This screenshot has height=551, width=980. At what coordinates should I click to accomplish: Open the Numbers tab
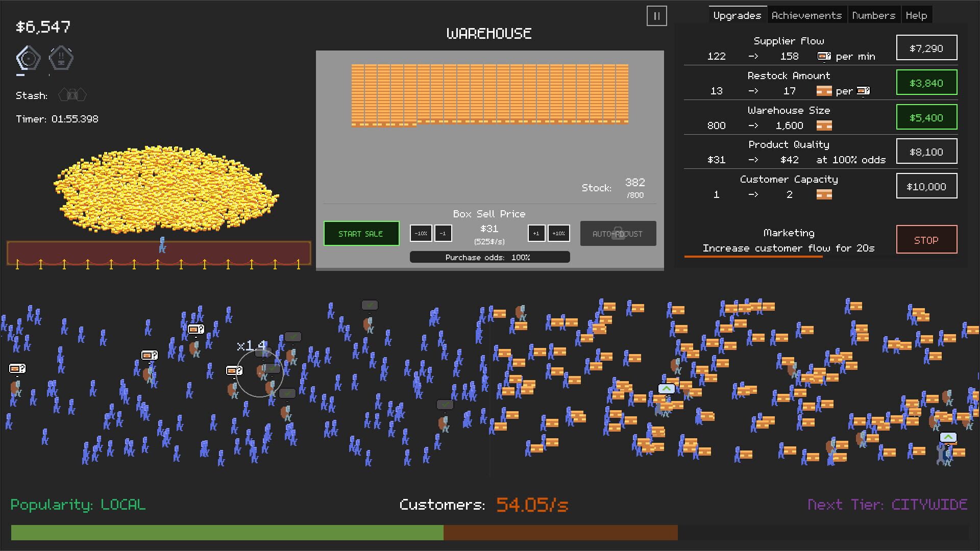pos(874,15)
